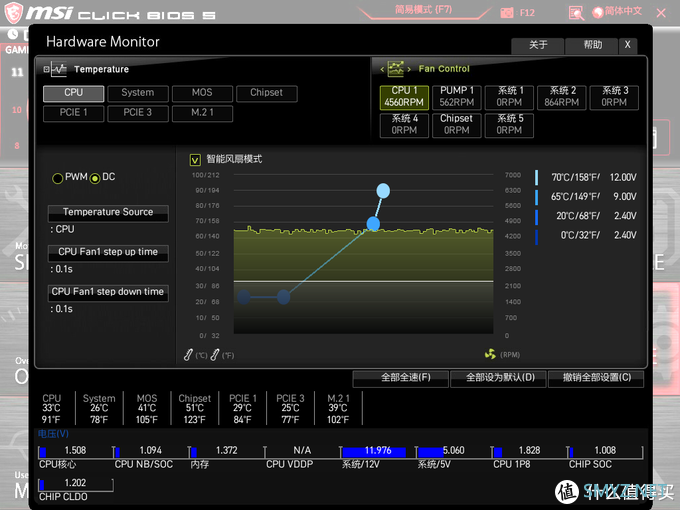Open the 关于 about button

538,45
